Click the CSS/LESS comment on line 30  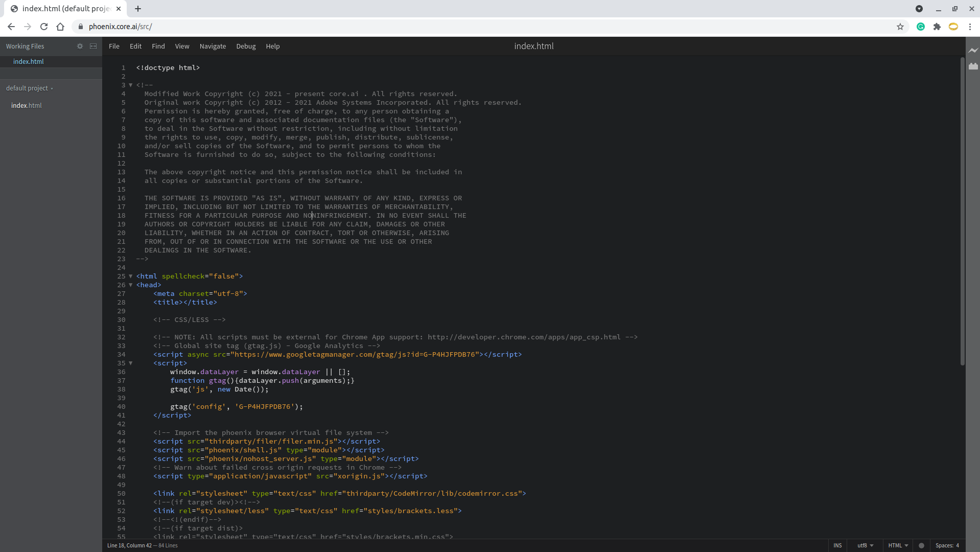(189, 320)
